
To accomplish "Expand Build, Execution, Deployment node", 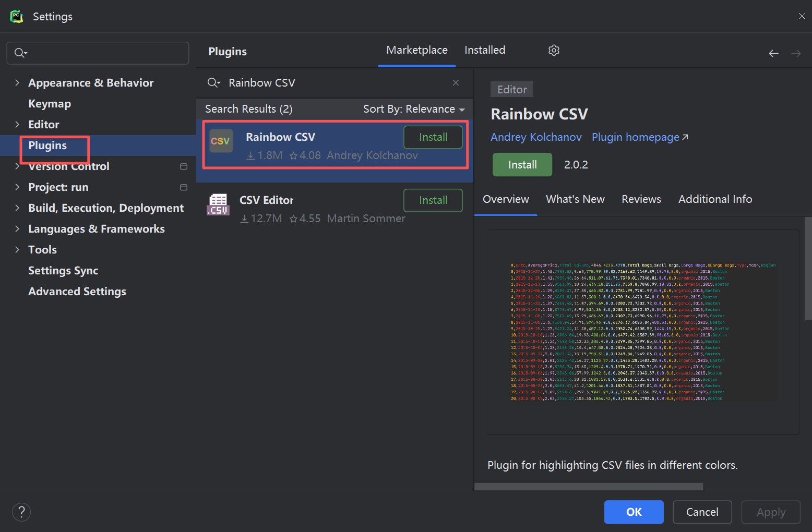I will click(17, 208).
